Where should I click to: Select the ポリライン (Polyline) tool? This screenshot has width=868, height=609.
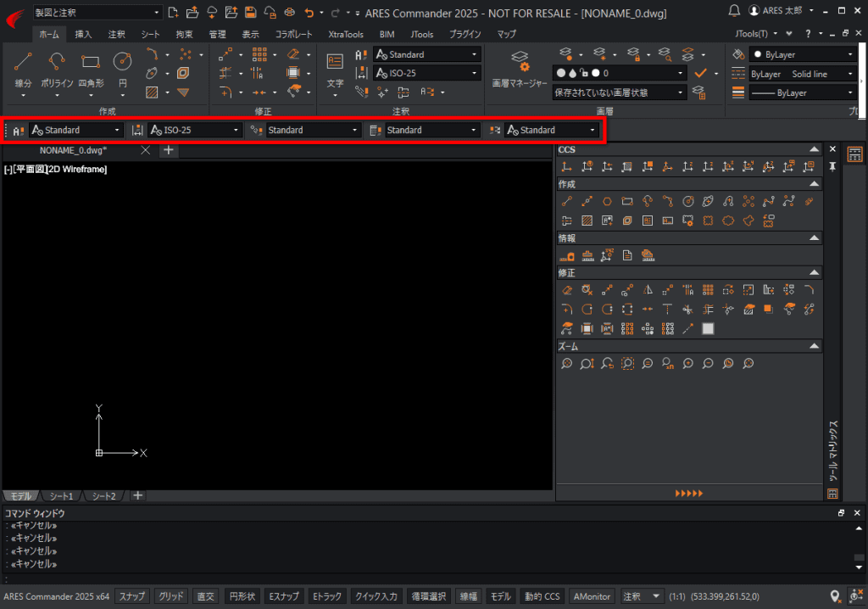[x=57, y=68]
